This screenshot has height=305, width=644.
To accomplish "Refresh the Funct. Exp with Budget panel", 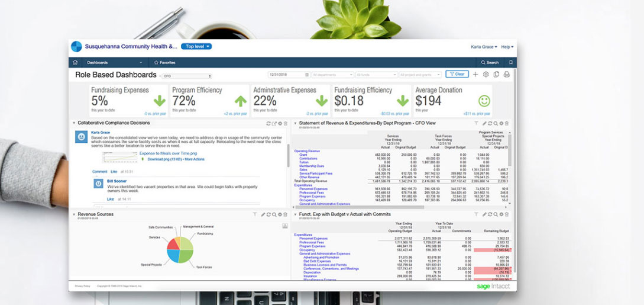I will pos(490,214).
